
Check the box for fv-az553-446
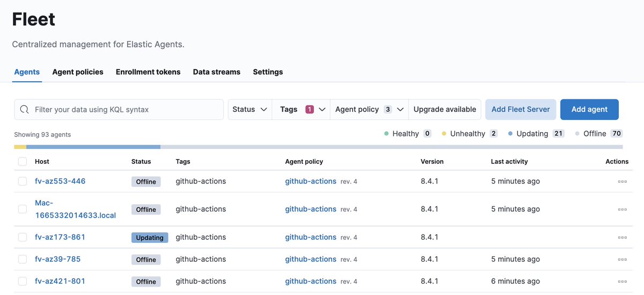pyautogui.click(x=23, y=181)
